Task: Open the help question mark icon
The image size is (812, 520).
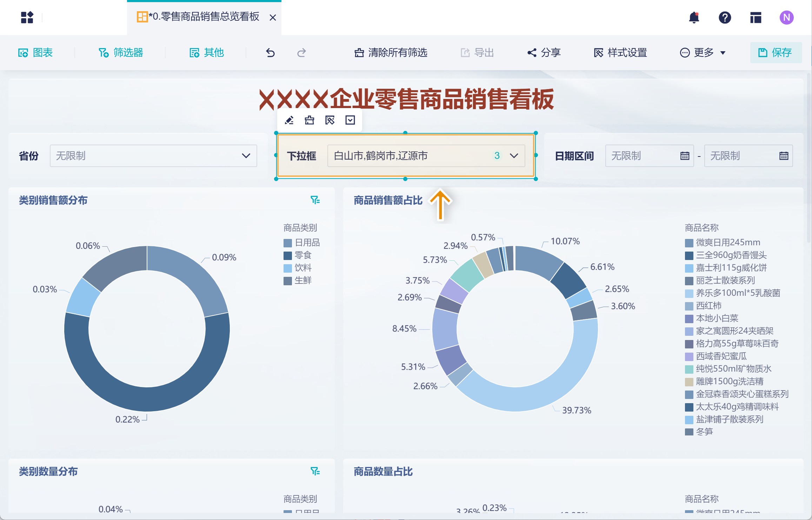Action: [x=725, y=17]
